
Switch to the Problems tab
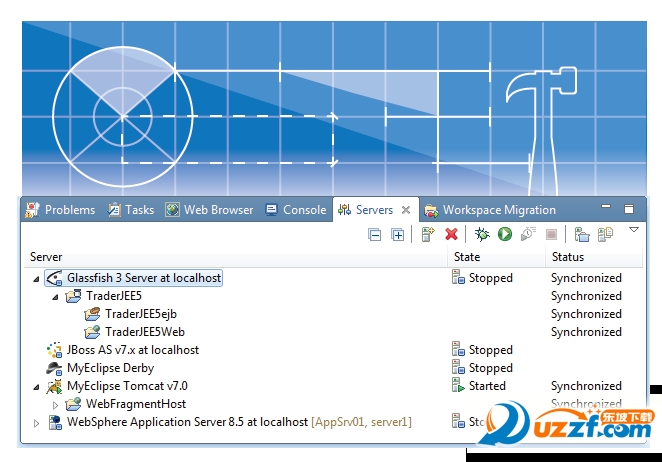coord(60,210)
